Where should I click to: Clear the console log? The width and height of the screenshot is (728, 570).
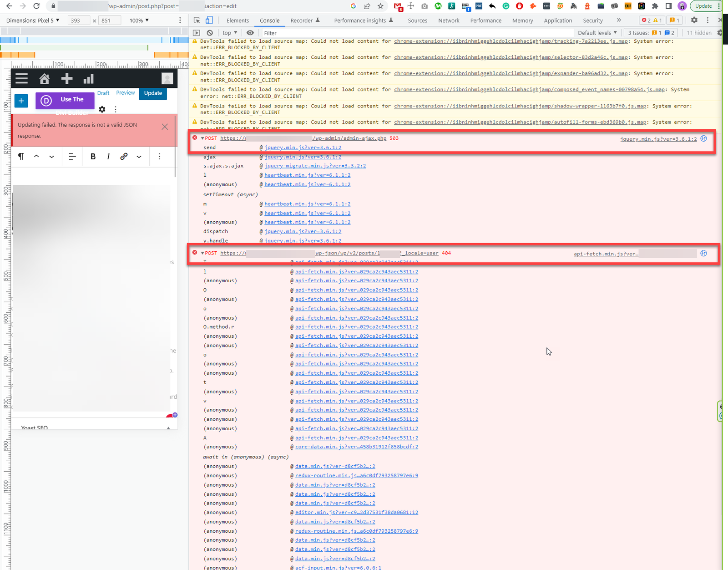point(210,32)
